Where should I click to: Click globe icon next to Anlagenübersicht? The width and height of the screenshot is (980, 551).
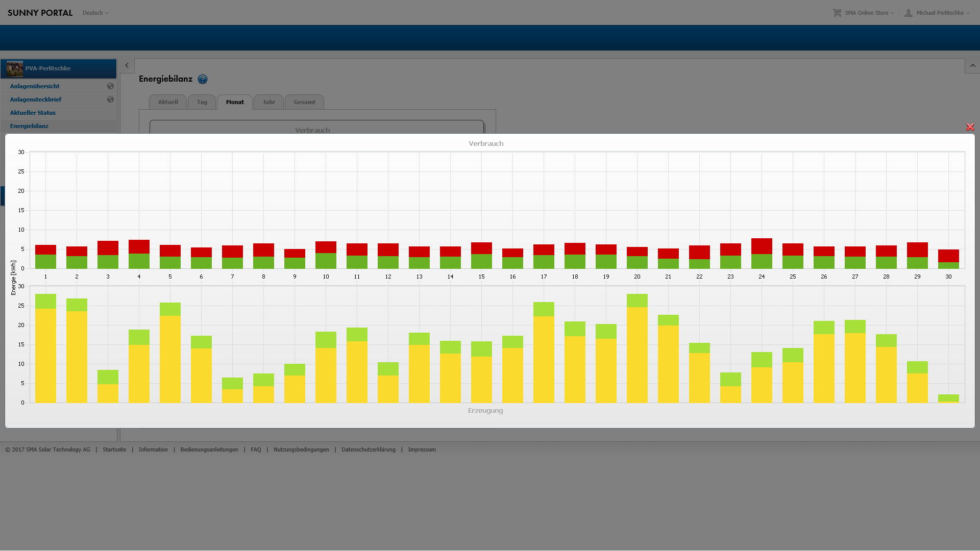(110, 86)
